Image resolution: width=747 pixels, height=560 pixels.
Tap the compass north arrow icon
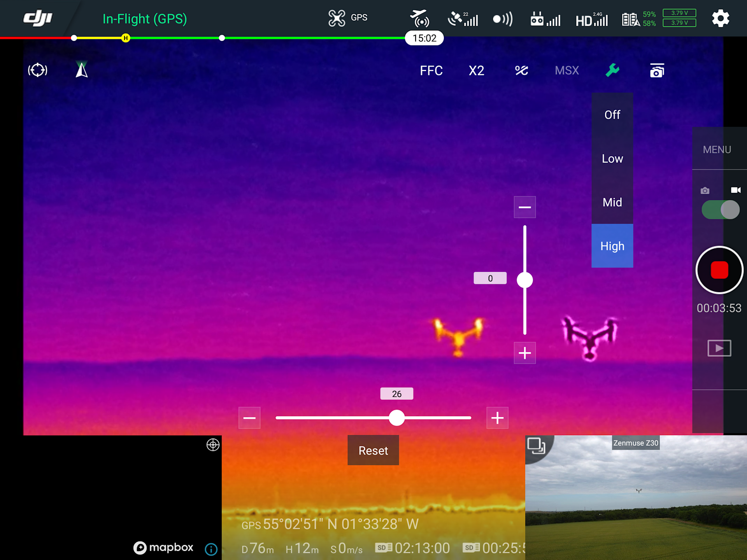coord(82,70)
